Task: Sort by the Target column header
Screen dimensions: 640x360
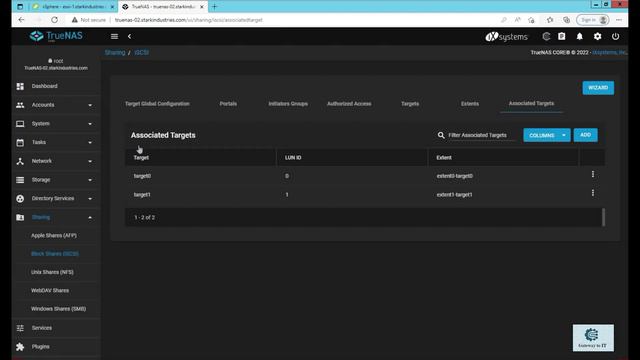Action: [141, 158]
